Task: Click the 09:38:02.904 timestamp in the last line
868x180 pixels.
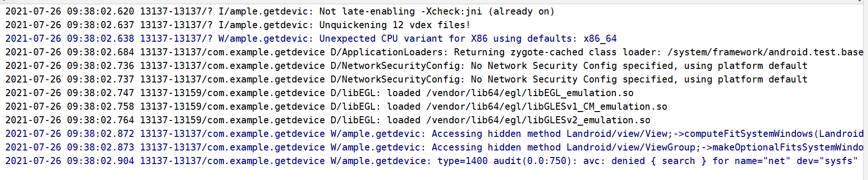Action: tap(101, 161)
